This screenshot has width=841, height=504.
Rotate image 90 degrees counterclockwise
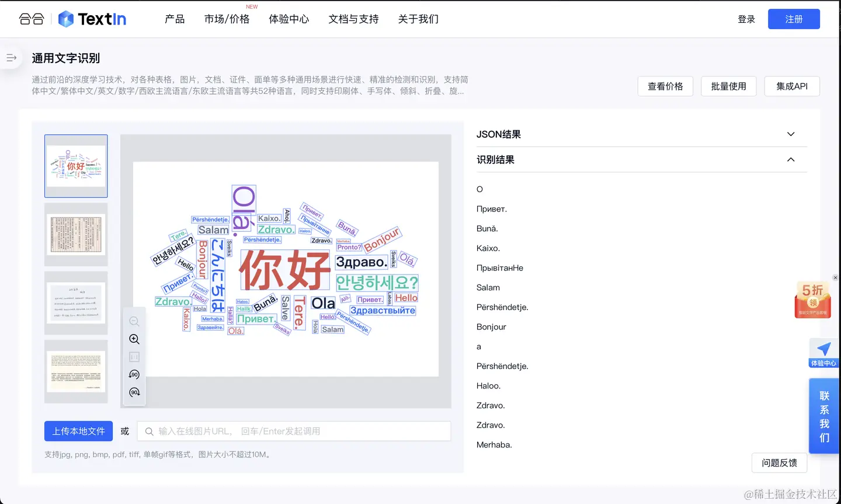click(134, 374)
